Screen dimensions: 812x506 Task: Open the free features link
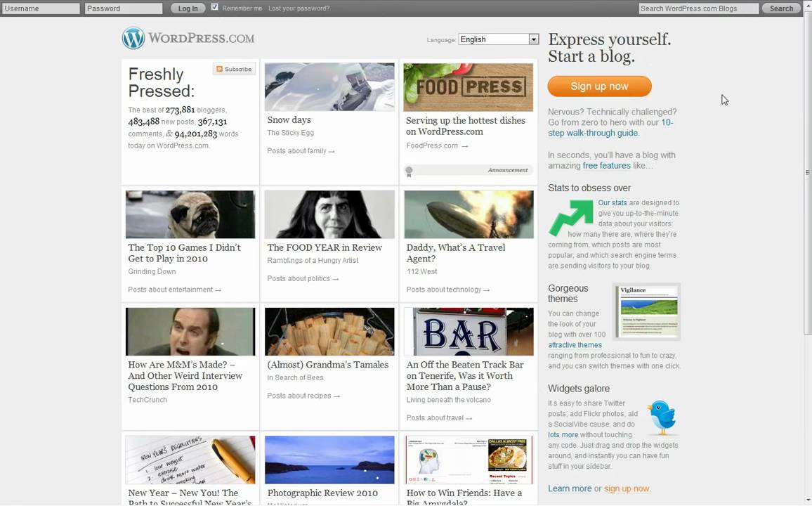click(606, 166)
